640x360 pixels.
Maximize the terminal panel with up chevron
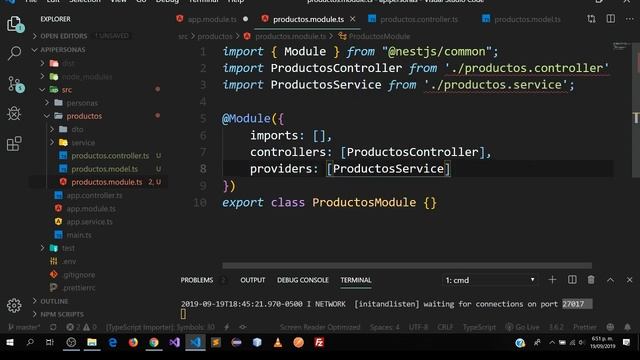tap(610, 280)
